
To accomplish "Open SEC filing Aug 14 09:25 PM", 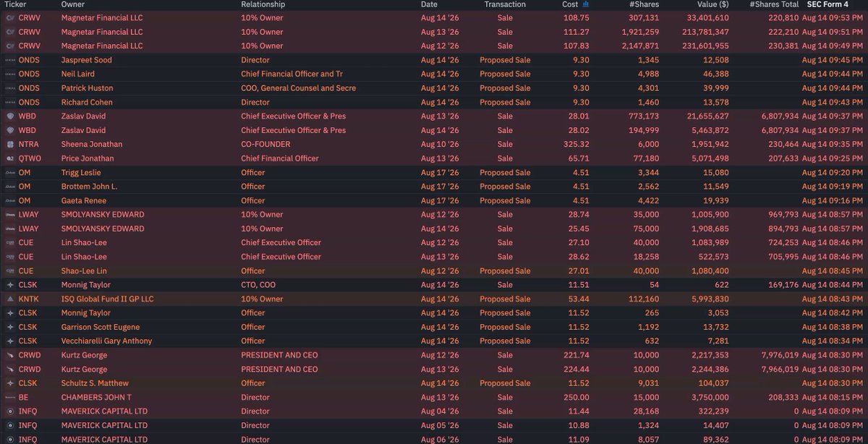I will pos(832,158).
